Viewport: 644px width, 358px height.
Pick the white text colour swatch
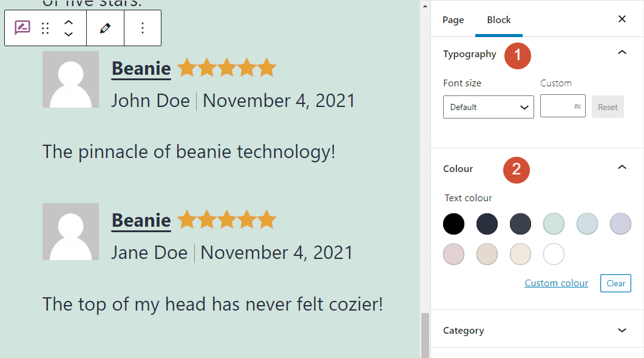click(x=554, y=254)
